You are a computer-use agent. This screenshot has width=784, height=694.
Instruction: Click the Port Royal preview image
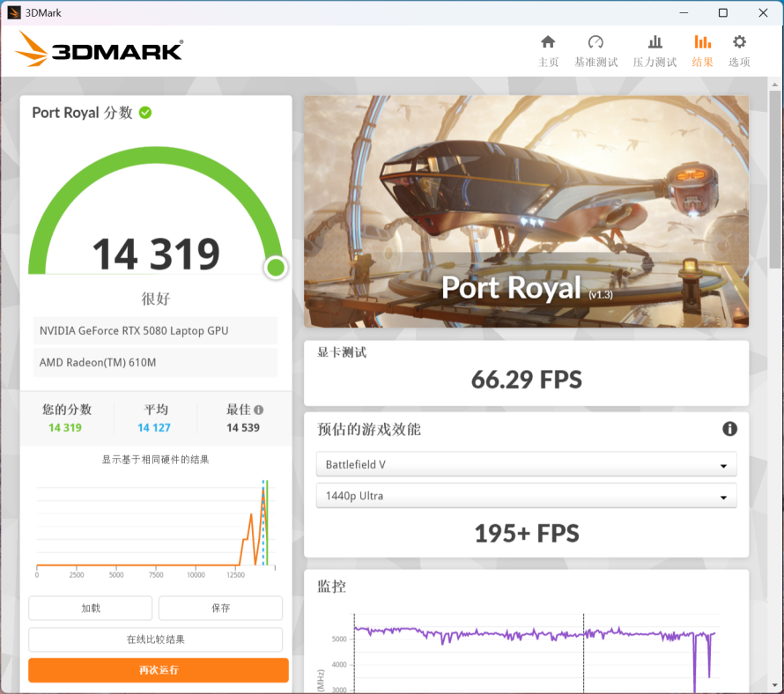pyautogui.click(x=526, y=211)
